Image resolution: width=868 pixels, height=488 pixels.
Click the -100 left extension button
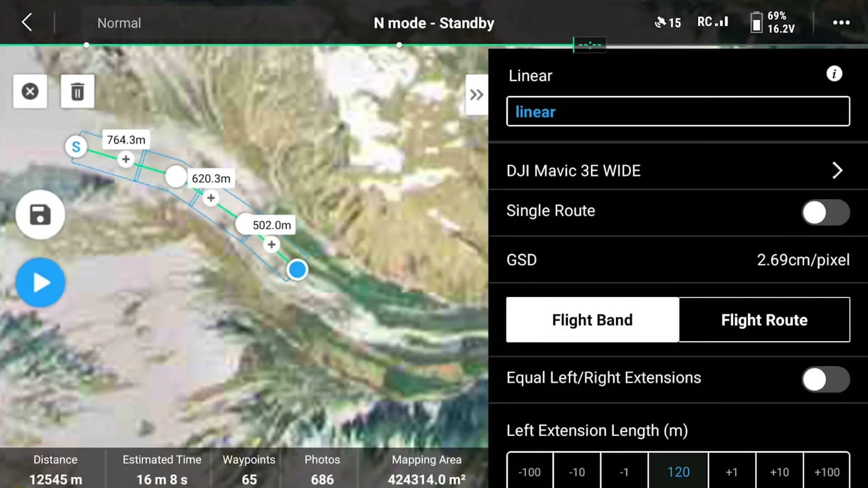pyautogui.click(x=529, y=472)
